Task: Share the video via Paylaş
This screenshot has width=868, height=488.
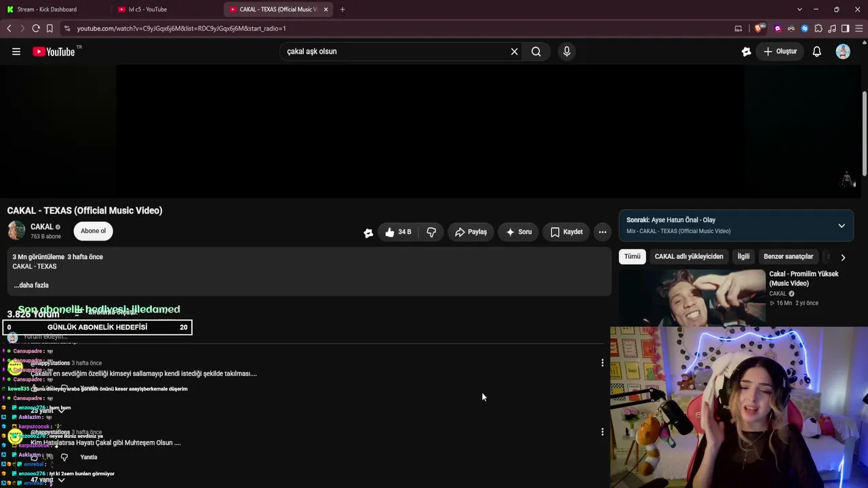Action: [471, 232]
